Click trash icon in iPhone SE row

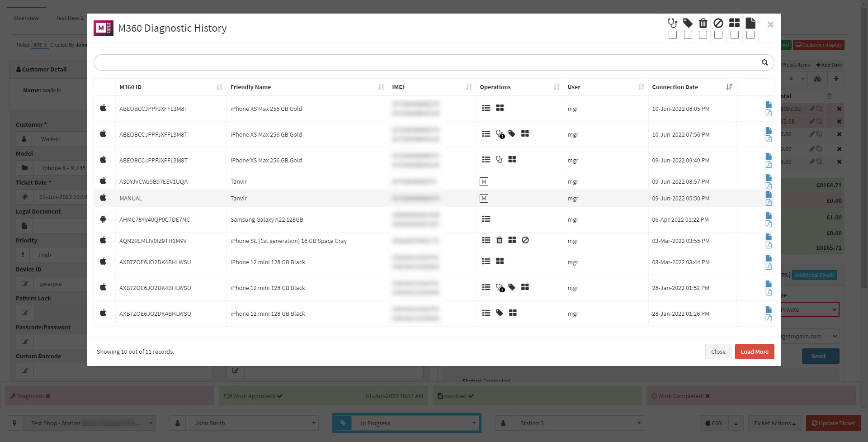499,240
